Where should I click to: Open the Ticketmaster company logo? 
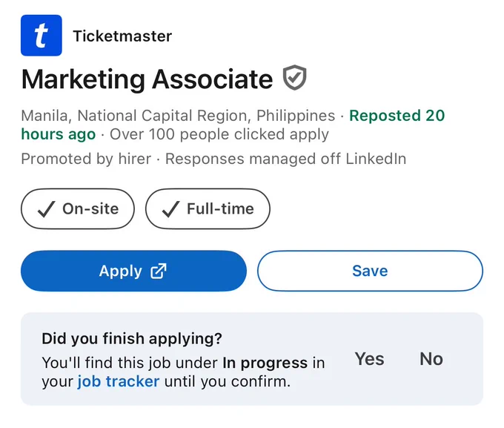pyautogui.click(x=42, y=36)
